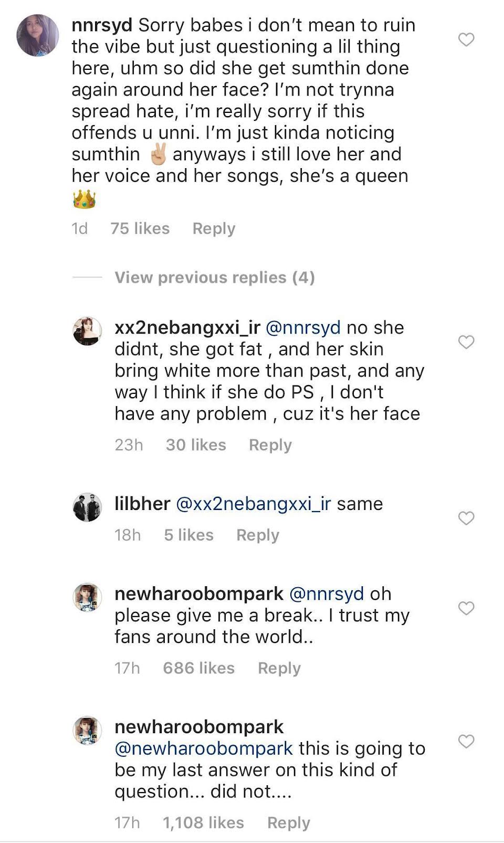View the 686 likes list
504x843 pixels.
[x=198, y=668]
